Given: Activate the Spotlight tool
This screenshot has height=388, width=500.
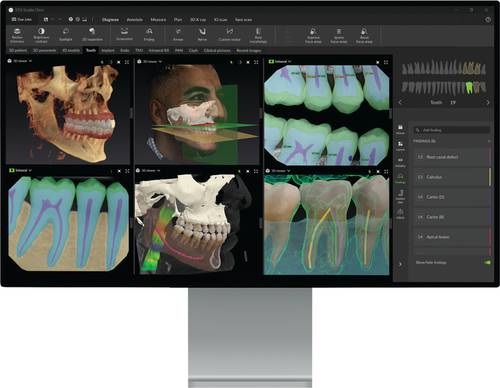Looking at the screenshot, I should point(66,35).
